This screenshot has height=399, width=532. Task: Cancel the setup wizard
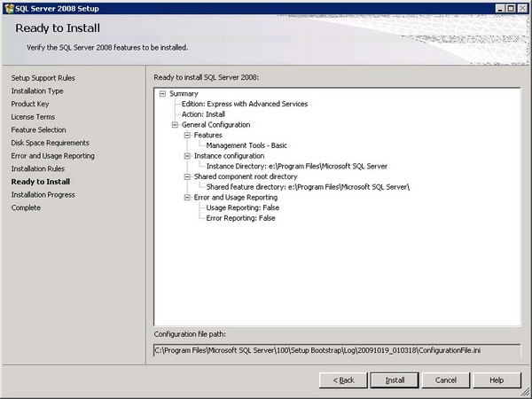pos(446,380)
